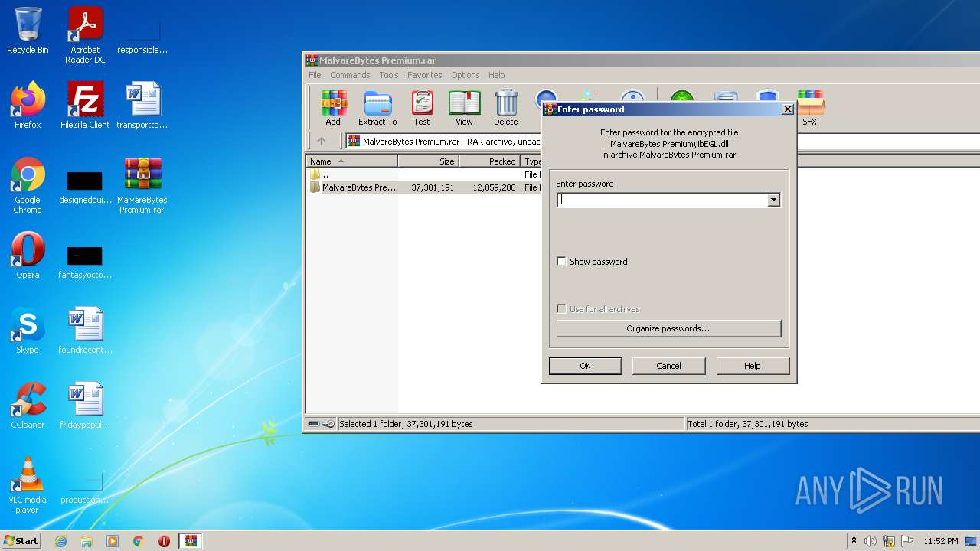Go up one folder with arrow button

coord(322,141)
